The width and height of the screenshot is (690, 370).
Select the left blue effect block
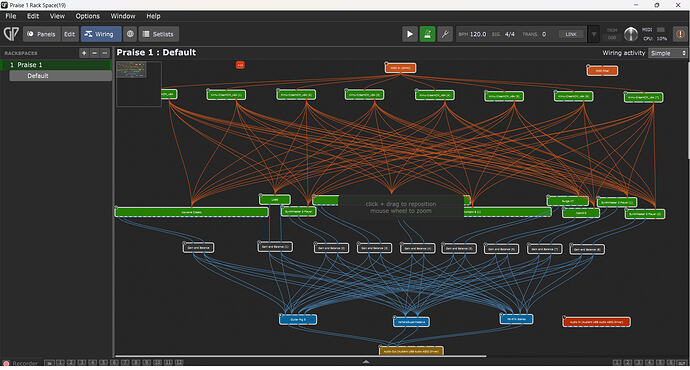(x=298, y=319)
